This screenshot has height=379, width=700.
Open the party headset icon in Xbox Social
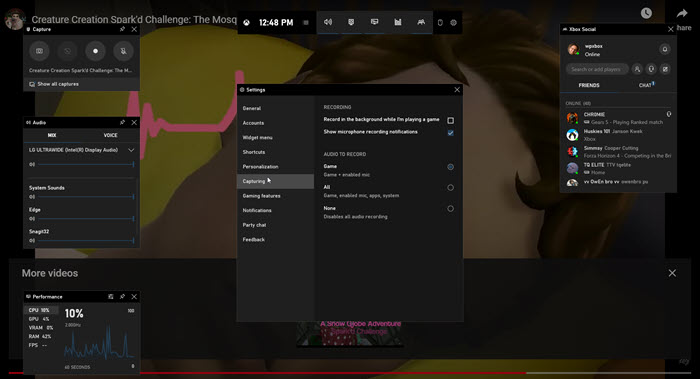coord(651,69)
